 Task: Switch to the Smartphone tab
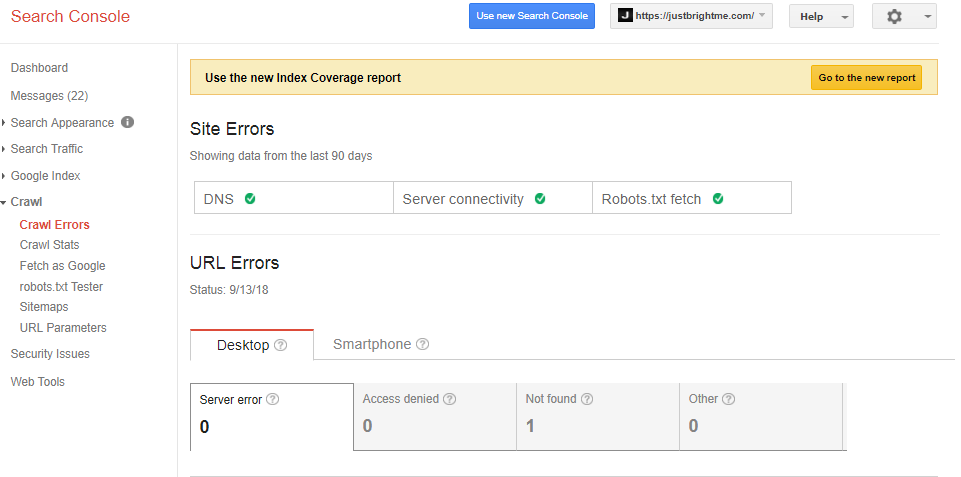(381, 344)
